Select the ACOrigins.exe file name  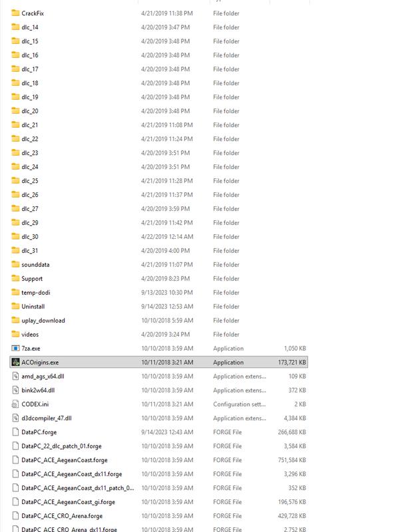click(x=40, y=362)
